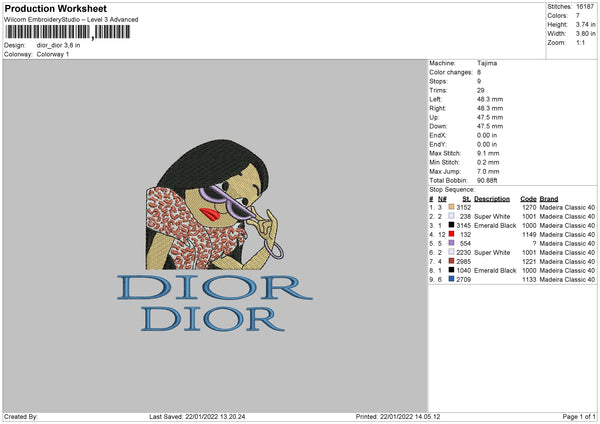
Task: Click the Left value 48.3 mm
Action: coord(490,99)
